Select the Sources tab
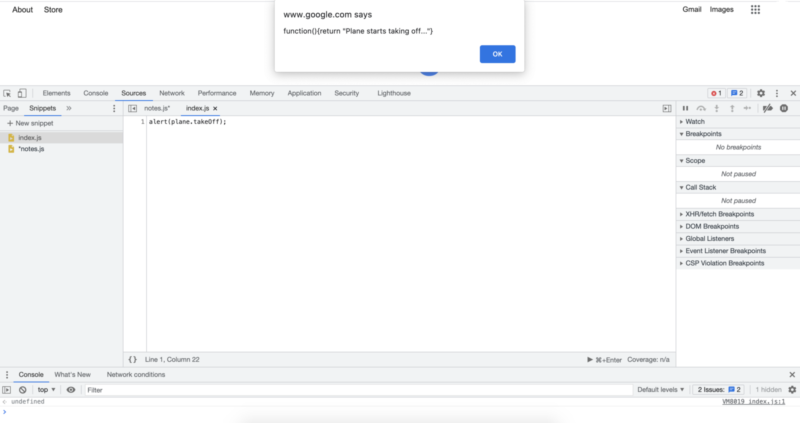The image size is (800, 423). pyautogui.click(x=134, y=93)
